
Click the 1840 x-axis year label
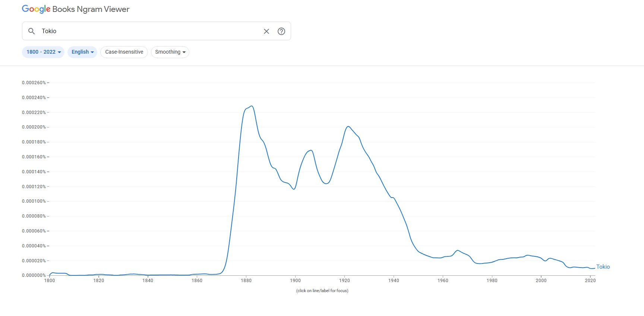pos(148,281)
